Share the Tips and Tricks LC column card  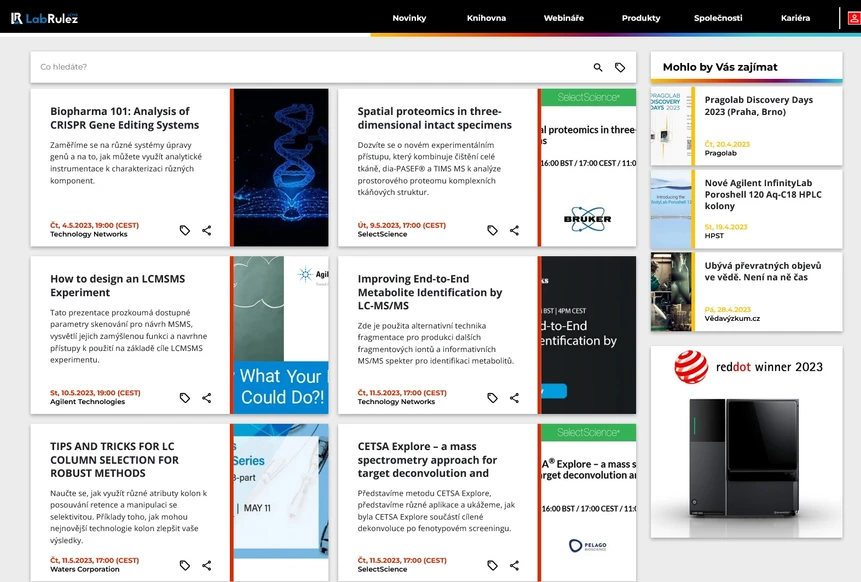coord(206,566)
